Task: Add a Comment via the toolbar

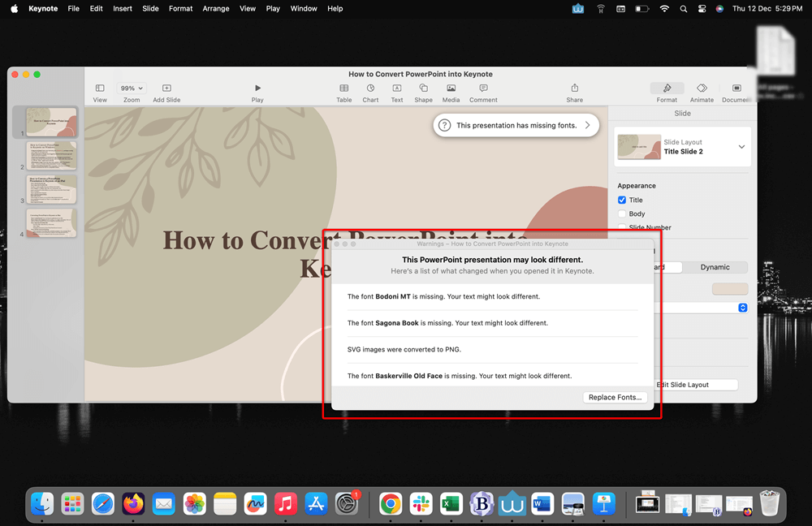Action: pyautogui.click(x=483, y=90)
